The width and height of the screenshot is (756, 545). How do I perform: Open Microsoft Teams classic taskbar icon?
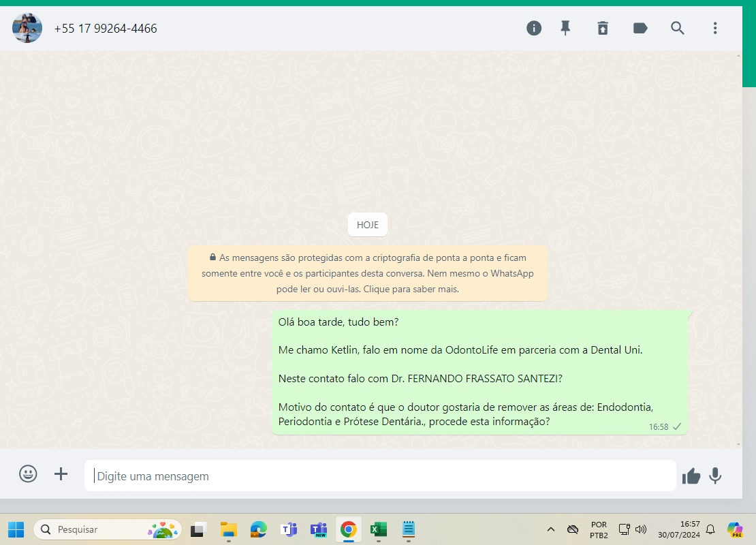point(289,529)
